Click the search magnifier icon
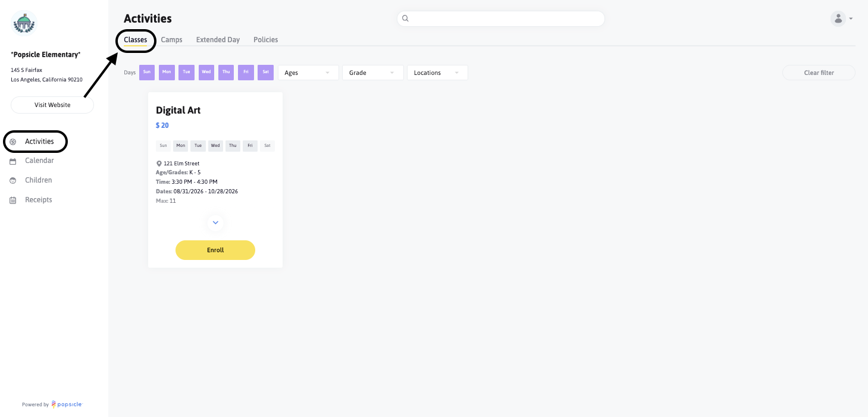The width and height of the screenshot is (868, 417). coord(406,18)
